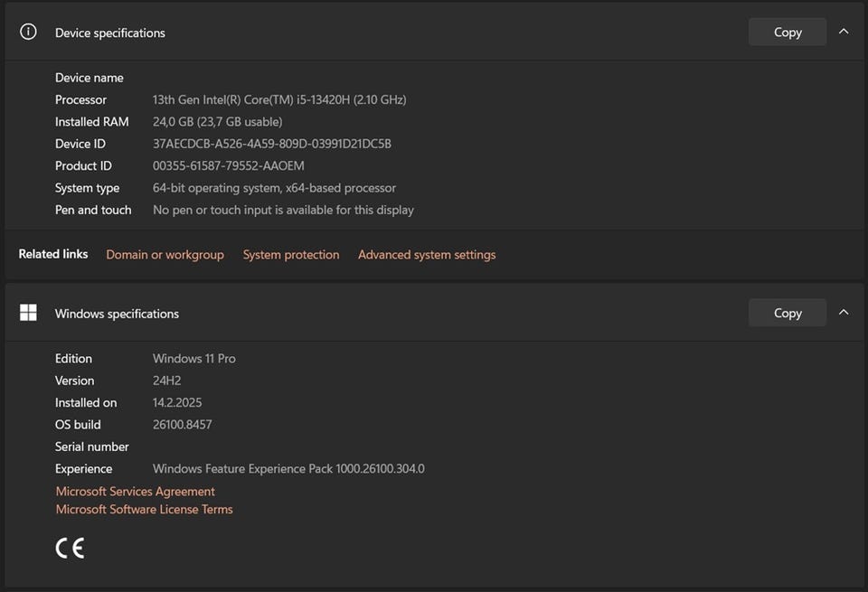The height and width of the screenshot is (592, 868).
Task: Click the Serial number label
Action: coord(92,446)
